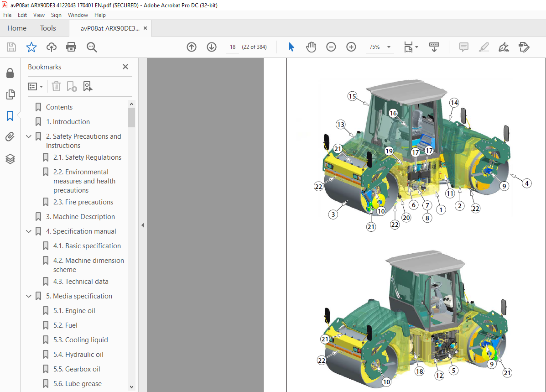
Task: Show the Page Thumbnails panel
Action: [10, 94]
